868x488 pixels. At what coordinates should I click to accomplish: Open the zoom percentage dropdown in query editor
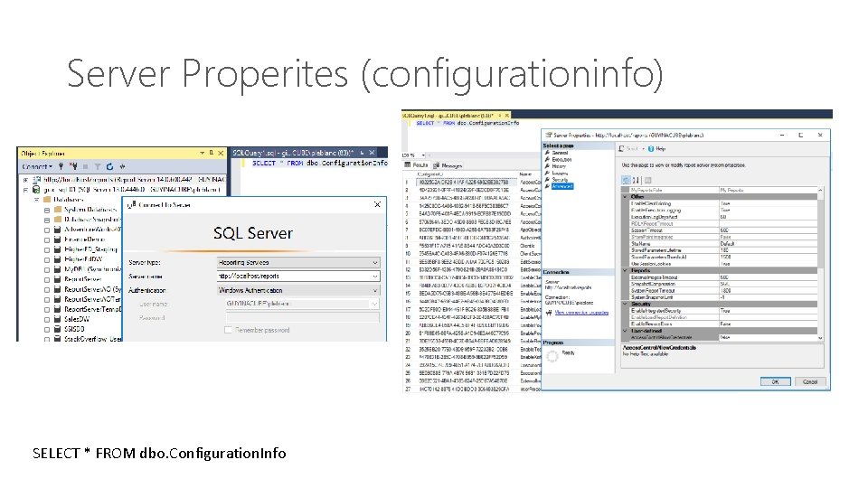[423, 155]
